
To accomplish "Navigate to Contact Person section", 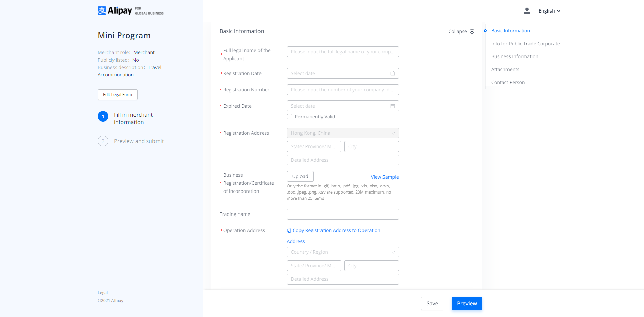I will click(x=507, y=82).
